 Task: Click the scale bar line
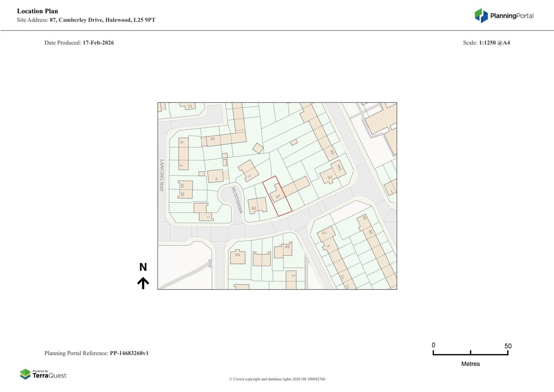click(x=470, y=354)
